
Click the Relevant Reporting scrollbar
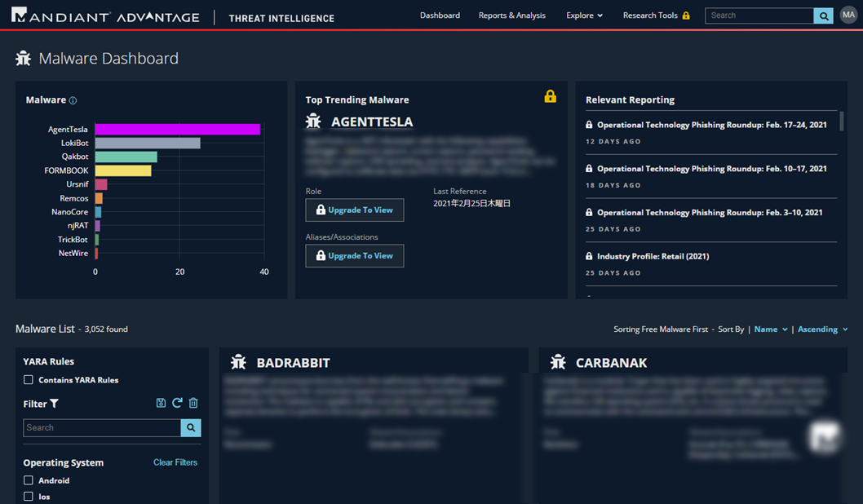click(x=841, y=121)
